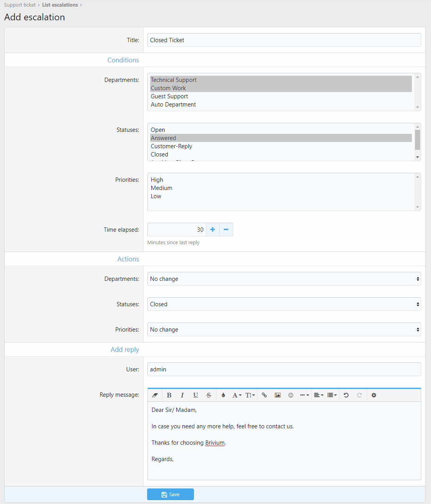Screen dimensions: 431x504
Task: Open the Actions Statuses dropdown showing Closed
Action: pos(284,304)
